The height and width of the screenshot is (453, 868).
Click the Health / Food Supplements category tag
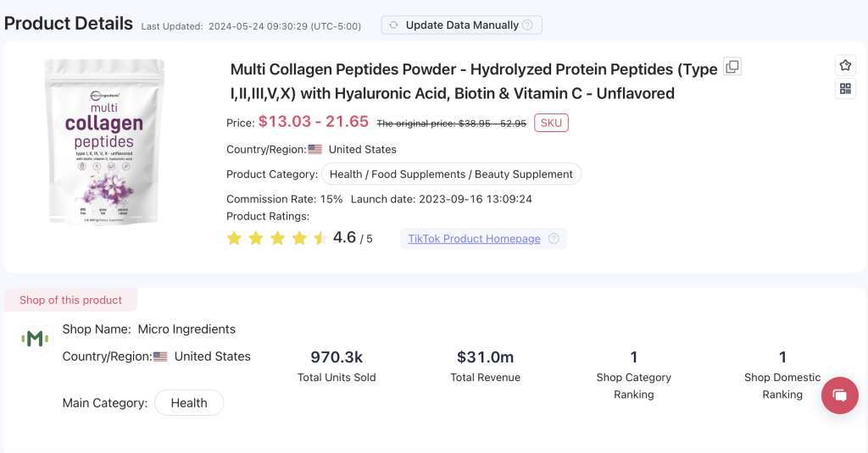point(451,174)
